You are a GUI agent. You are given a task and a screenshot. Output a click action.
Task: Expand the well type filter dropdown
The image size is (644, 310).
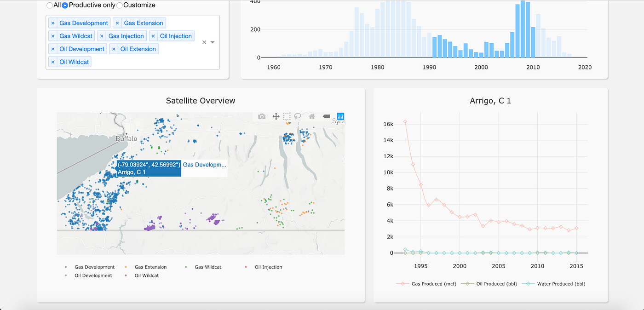(x=212, y=42)
